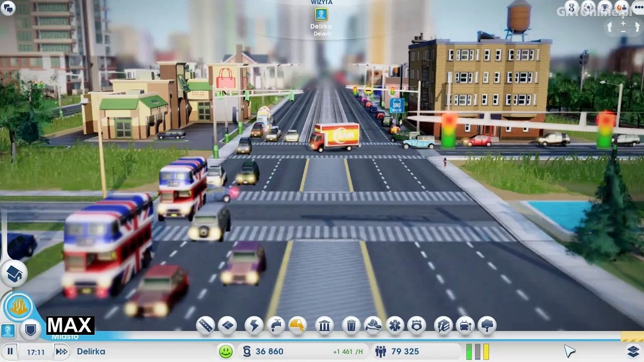The height and width of the screenshot is (362, 644).
Task: Open the friends person icon at top right
Action: tap(621, 7)
